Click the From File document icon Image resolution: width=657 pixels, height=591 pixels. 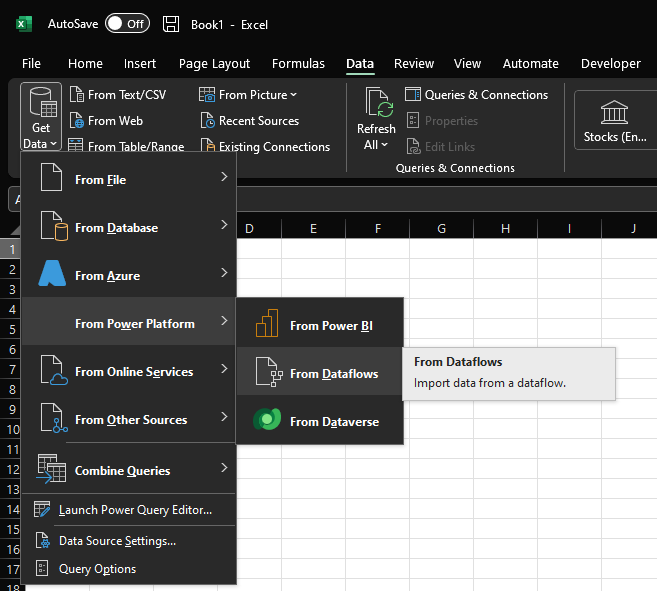[51, 178]
